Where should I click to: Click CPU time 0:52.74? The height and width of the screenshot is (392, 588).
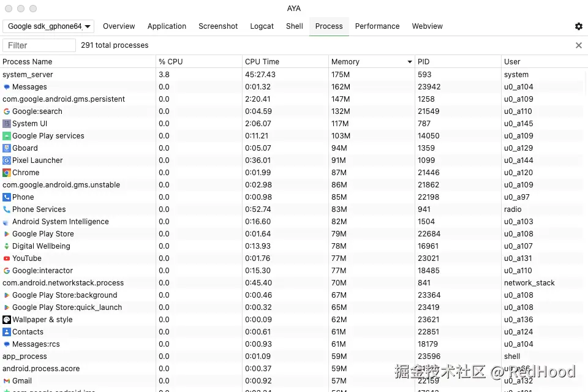258,209
